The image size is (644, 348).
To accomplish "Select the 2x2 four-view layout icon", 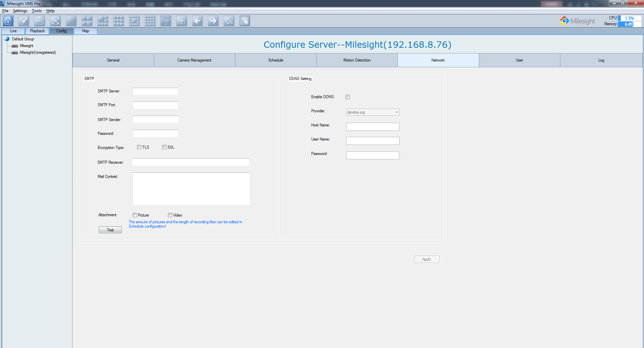I will [x=87, y=21].
